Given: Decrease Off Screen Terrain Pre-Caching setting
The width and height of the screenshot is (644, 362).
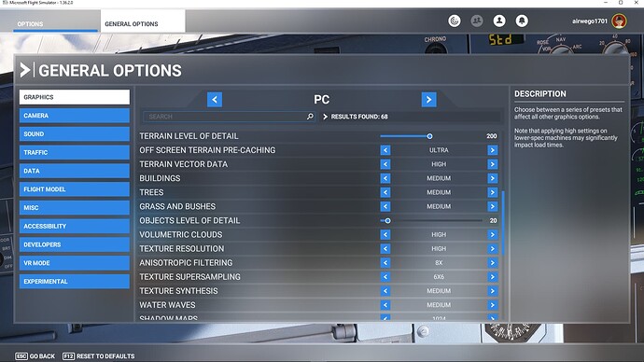Looking at the screenshot, I should click(x=385, y=150).
